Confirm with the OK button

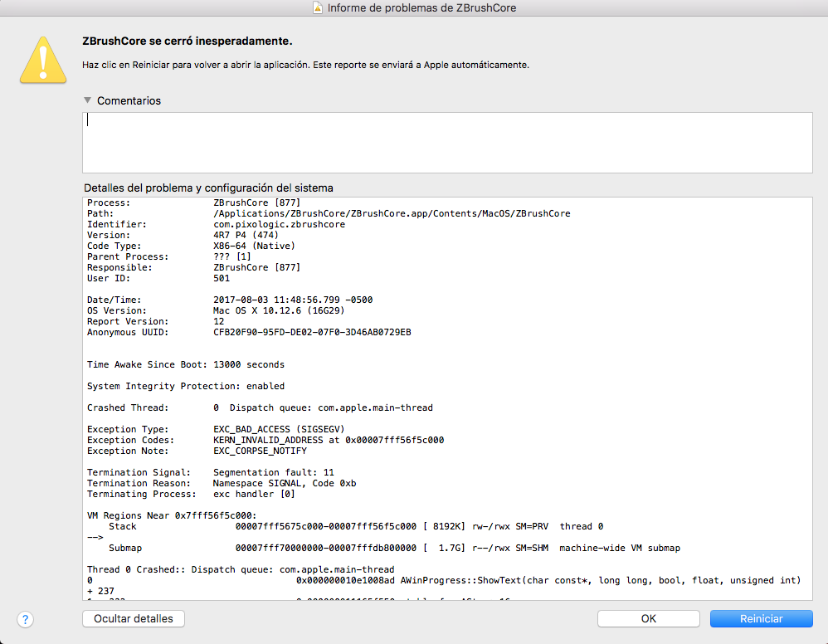(x=648, y=619)
